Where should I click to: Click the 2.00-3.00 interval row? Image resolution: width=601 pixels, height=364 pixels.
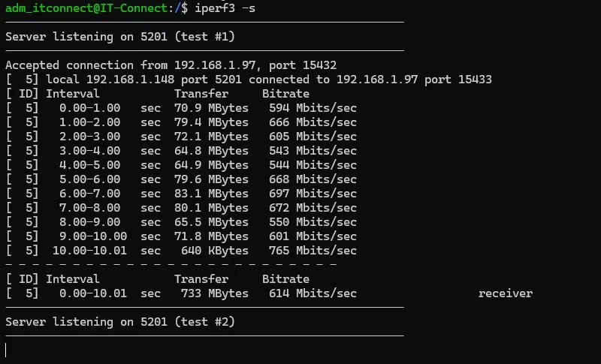coord(90,137)
